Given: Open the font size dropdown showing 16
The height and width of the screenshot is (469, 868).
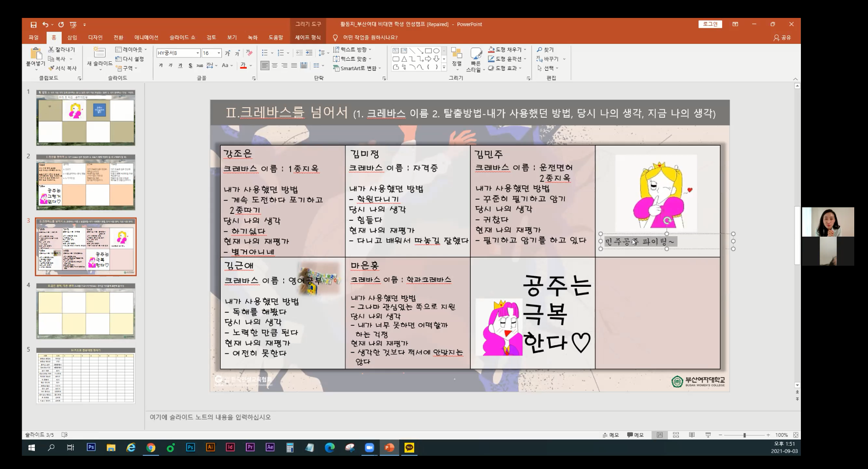Looking at the screenshot, I should pyautogui.click(x=219, y=53).
